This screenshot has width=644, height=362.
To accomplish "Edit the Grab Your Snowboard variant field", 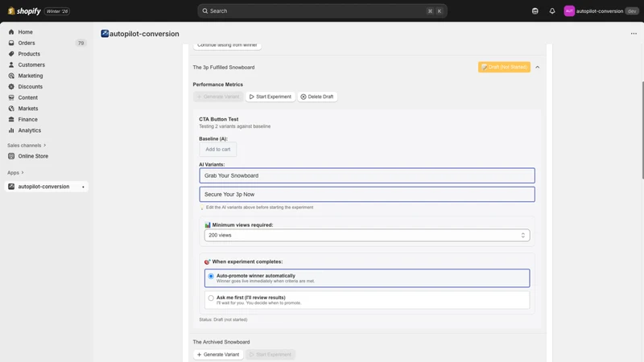I will pos(367,175).
